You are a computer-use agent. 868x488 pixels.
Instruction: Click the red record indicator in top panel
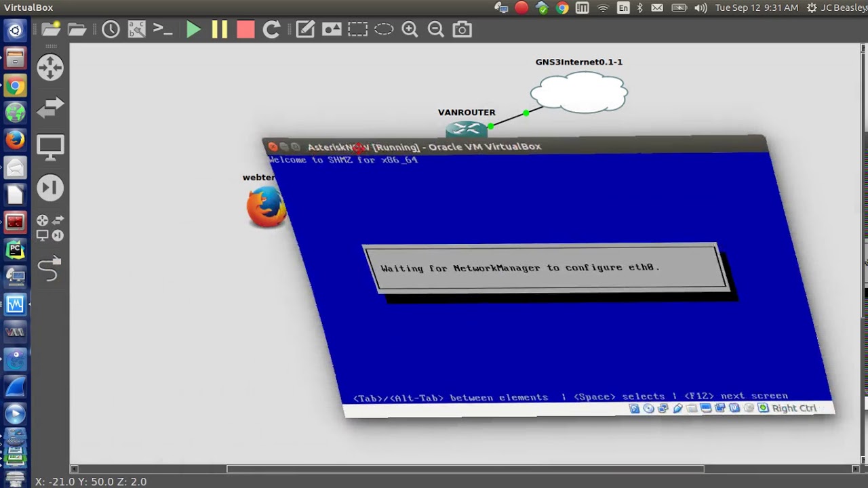coord(521,7)
